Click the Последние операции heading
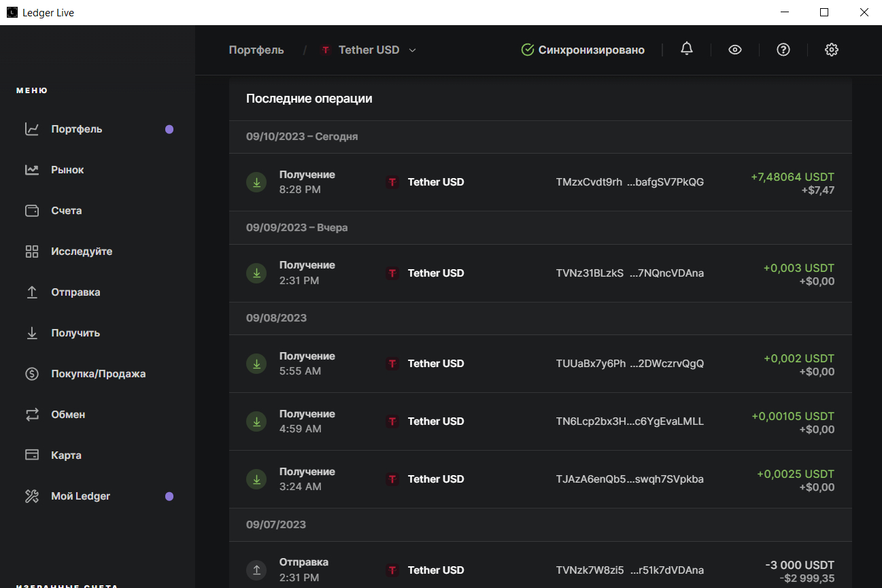Image resolution: width=882 pixels, height=588 pixels. coord(309,99)
